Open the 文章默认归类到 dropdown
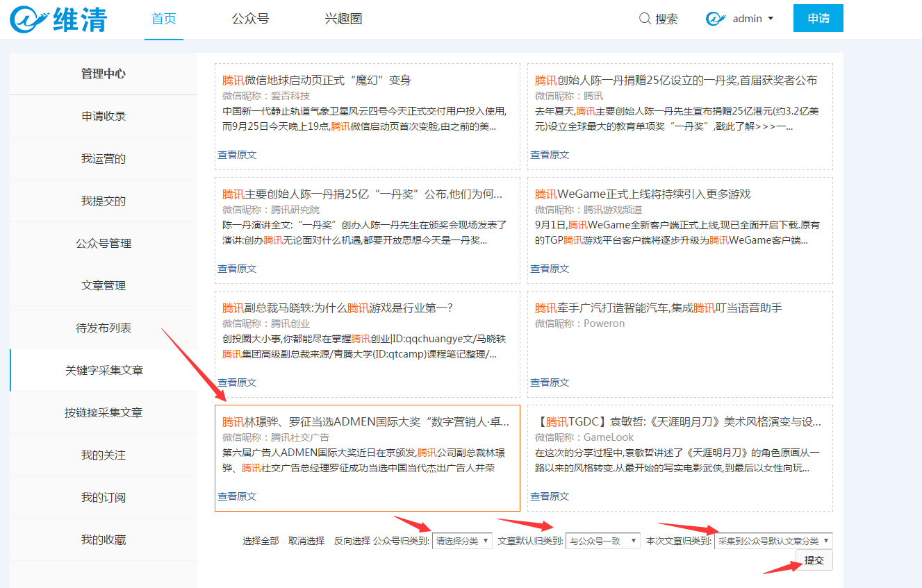 coord(603,541)
